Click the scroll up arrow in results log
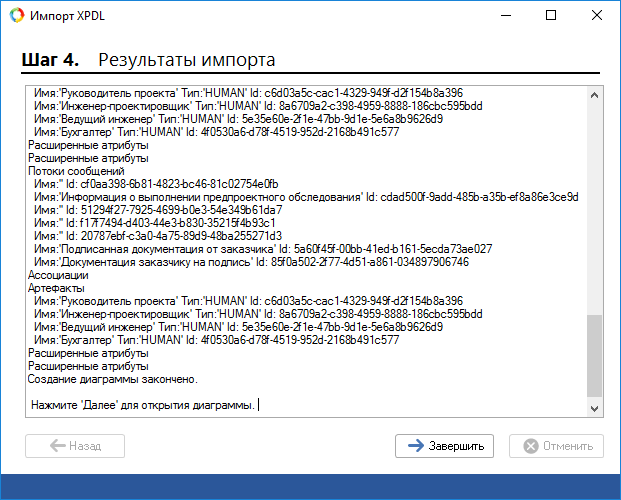The height and width of the screenshot is (500, 621). coord(594,95)
